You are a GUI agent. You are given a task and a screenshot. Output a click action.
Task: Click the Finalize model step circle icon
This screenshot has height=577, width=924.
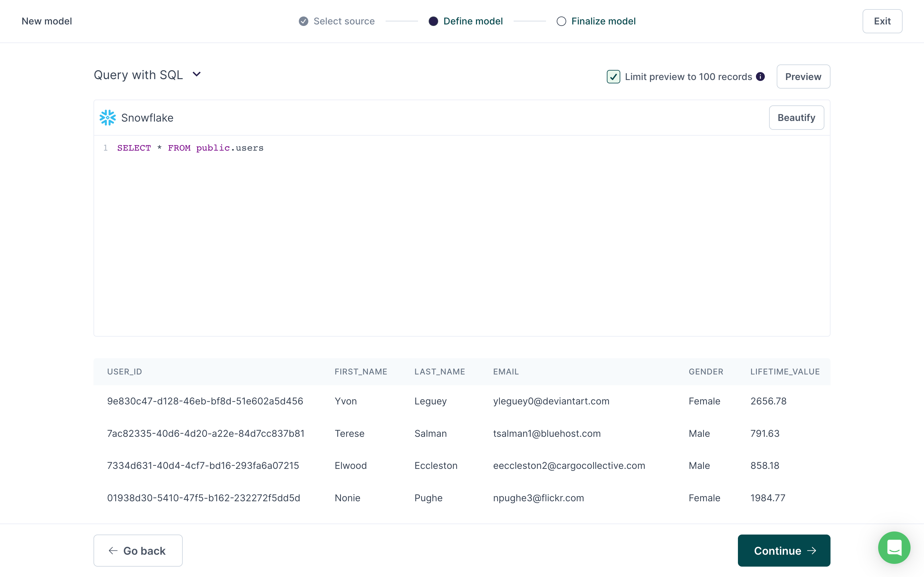click(x=560, y=20)
